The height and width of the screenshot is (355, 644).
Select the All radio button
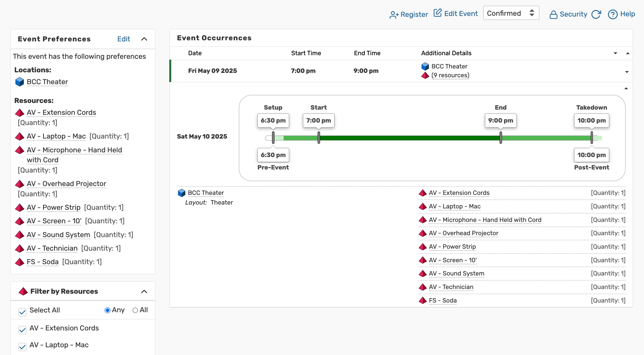(x=135, y=310)
